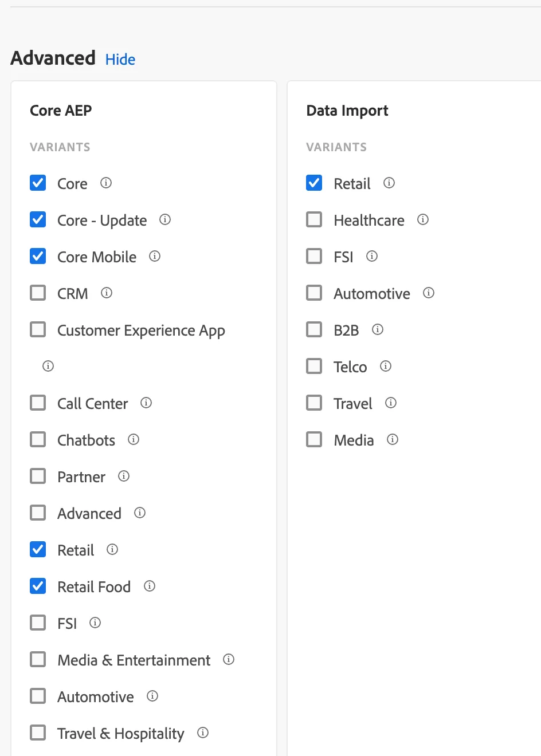This screenshot has width=541, height=756.
Task: Click the info icon beside Partner
Action: [124, 476]
